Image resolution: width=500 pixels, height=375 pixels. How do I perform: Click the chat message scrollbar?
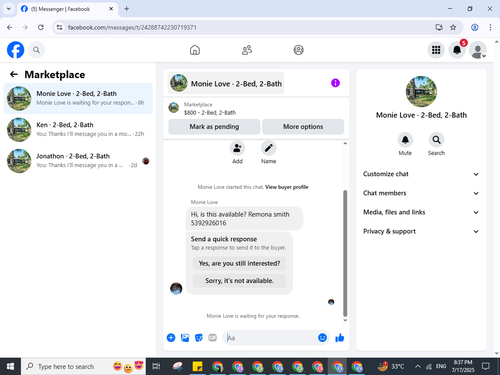(345, 253)
